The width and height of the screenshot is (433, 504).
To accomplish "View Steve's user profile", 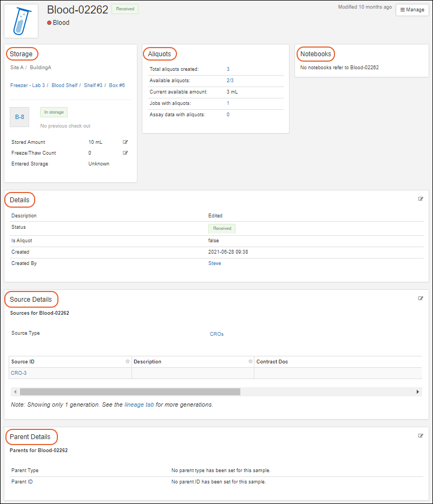I will 215,263.
